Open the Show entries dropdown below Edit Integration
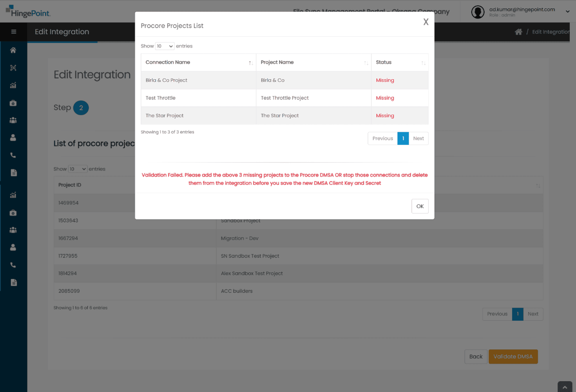576x392 pixels. pyautogui.click(x=77, y=169)
